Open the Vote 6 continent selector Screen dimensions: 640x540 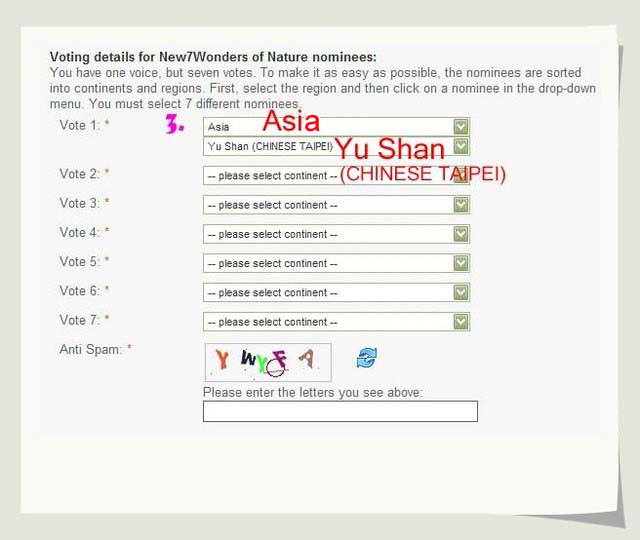coord(336,293)
